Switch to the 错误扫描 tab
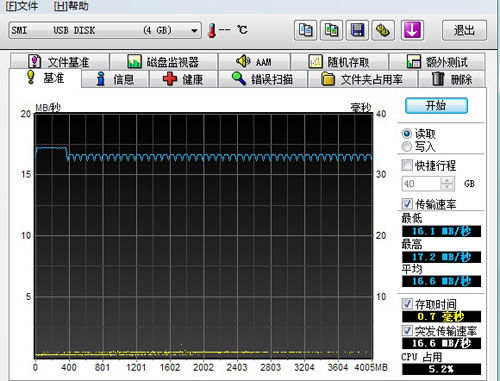500x381 pixels. (262, 79)
